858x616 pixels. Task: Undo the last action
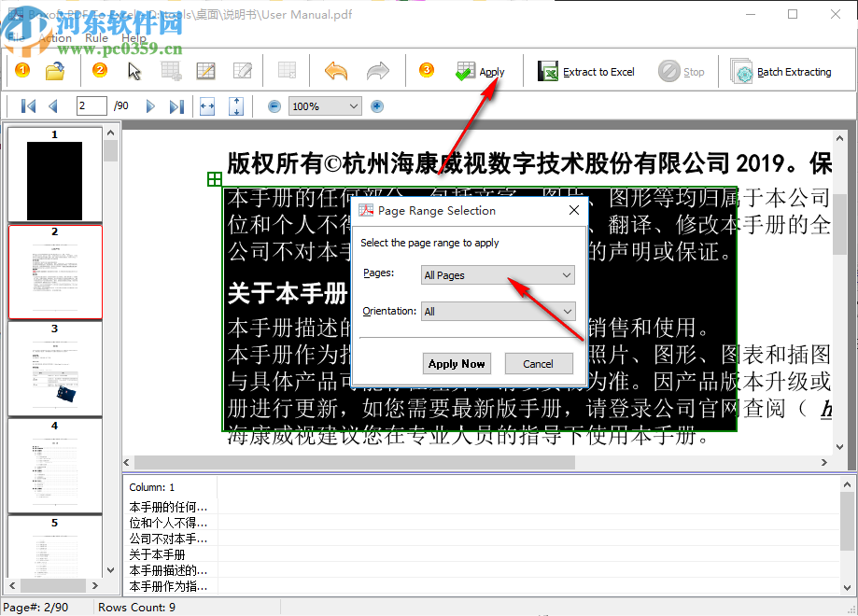point(336,70)
